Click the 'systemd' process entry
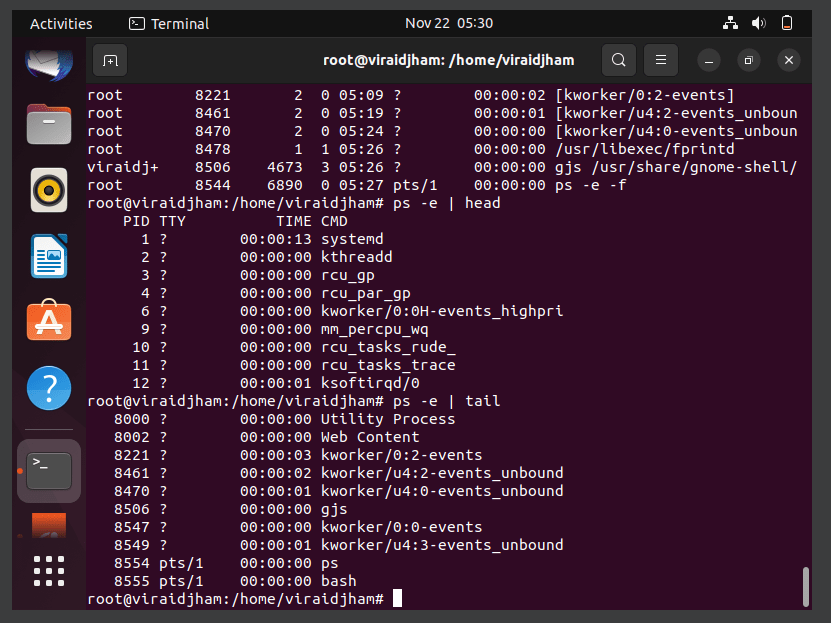Viewport: 831px width, 623px height. (x=352, y=239)
